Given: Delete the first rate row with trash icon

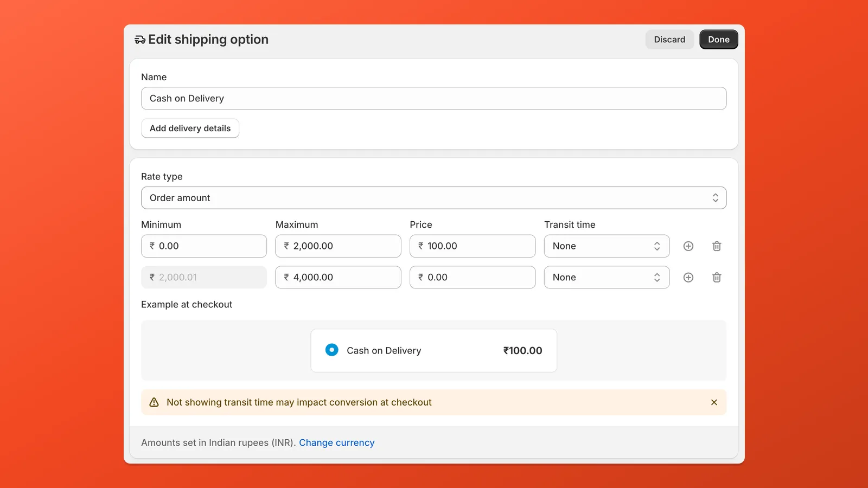Looking at the screenshot, I should 716,246.
